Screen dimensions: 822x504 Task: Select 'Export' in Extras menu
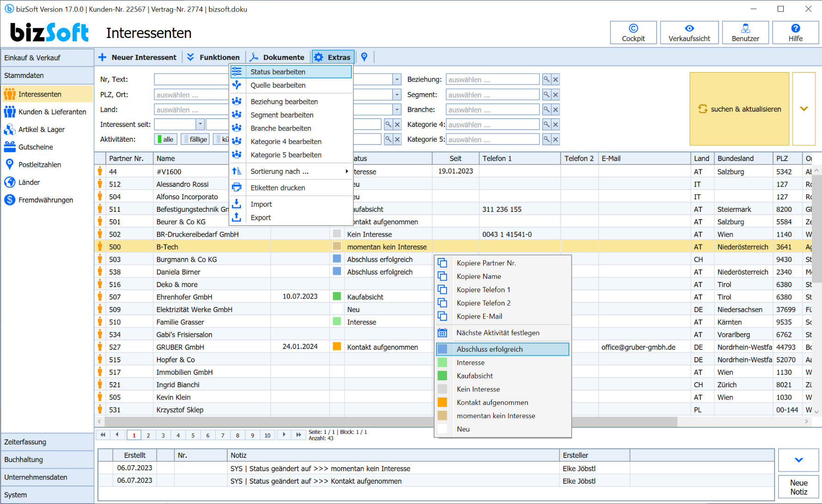tap(291, 218)
